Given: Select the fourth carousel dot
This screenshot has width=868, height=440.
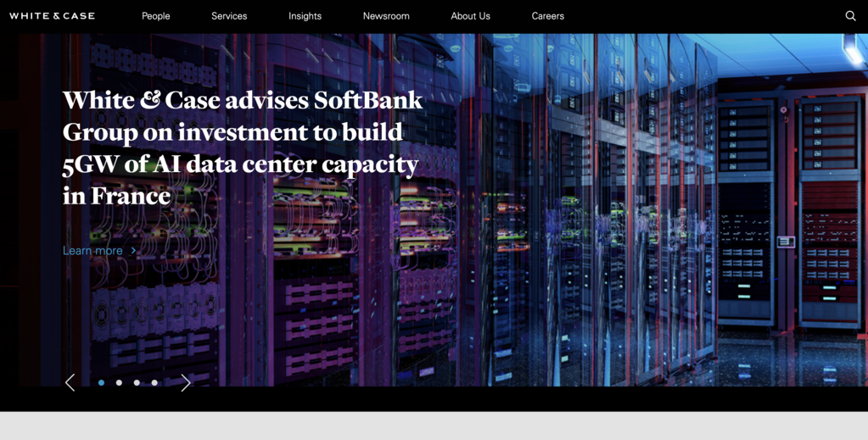Looking at the screenshot, I should [154, 382].
